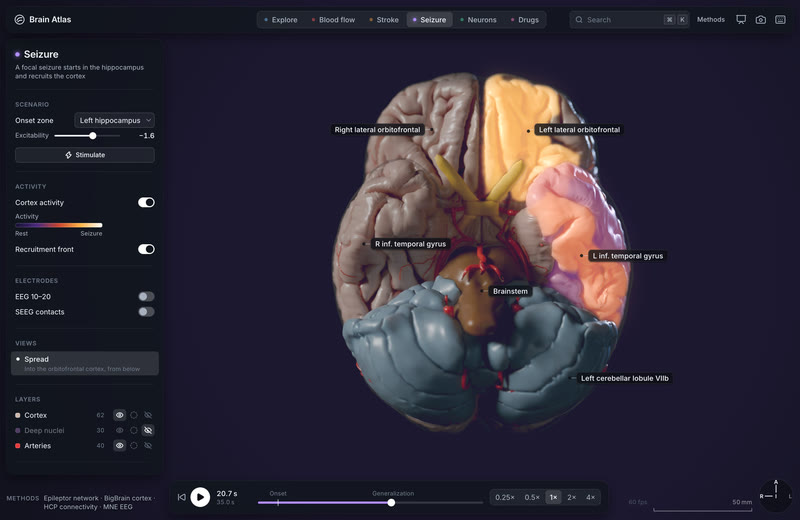This screenshot has height=520, width=800.
Task: Open the Methods link
Action: click(711, 19)
